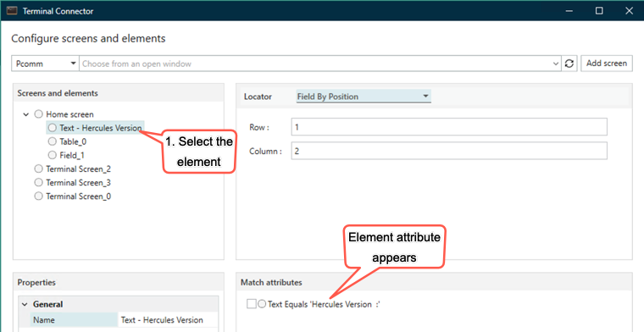Collapse the Home screen tree node
Image resolution: width=644 pixels, height=332 pixels.
tap(26, 114)
